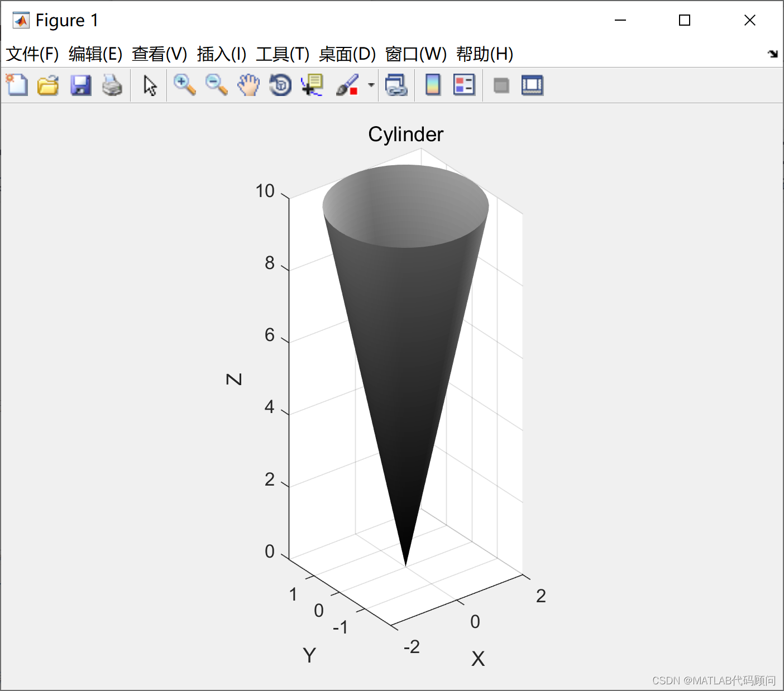
Task: Open the 工具(T) menu
Action: tap(283, 54)
